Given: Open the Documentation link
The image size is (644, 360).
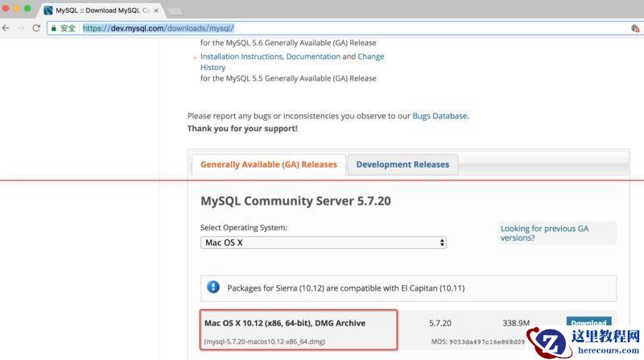Looking at the screenshot, I should point(313,57).
